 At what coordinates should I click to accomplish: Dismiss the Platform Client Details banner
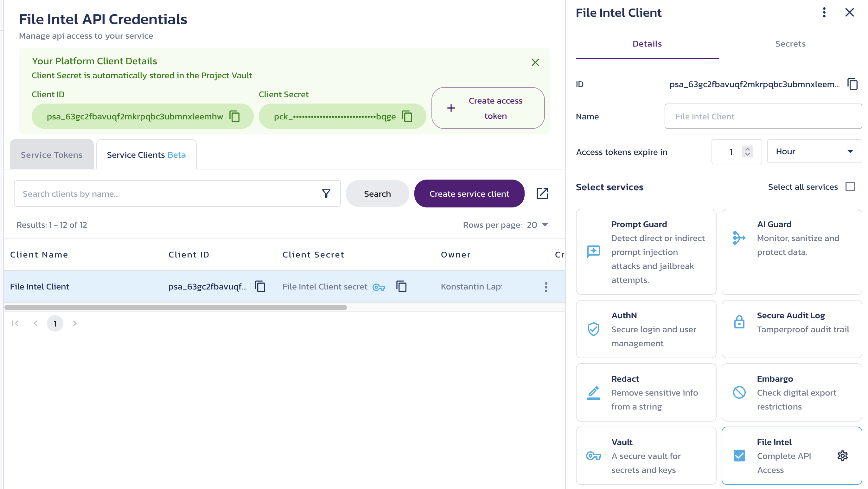coord(535,62)
